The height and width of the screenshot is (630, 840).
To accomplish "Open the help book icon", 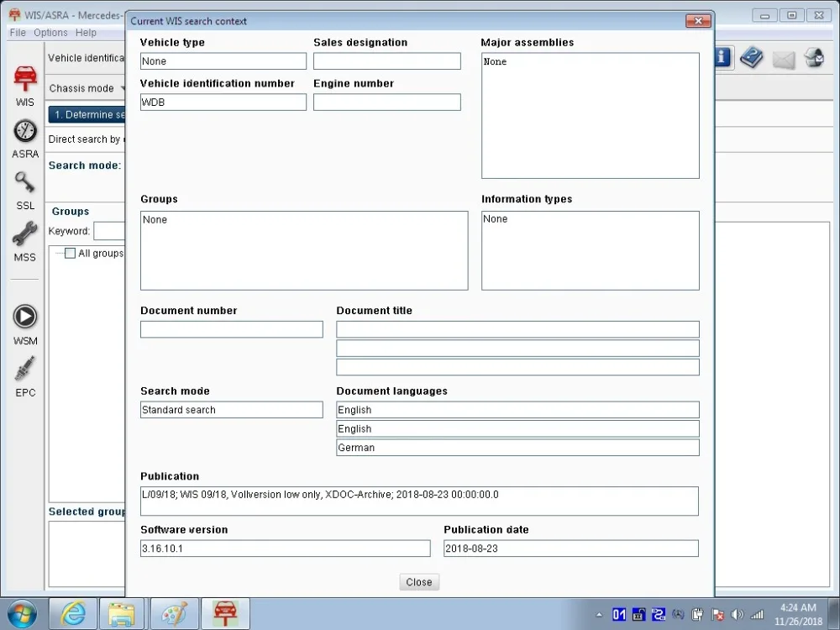I will click(751, 57).
